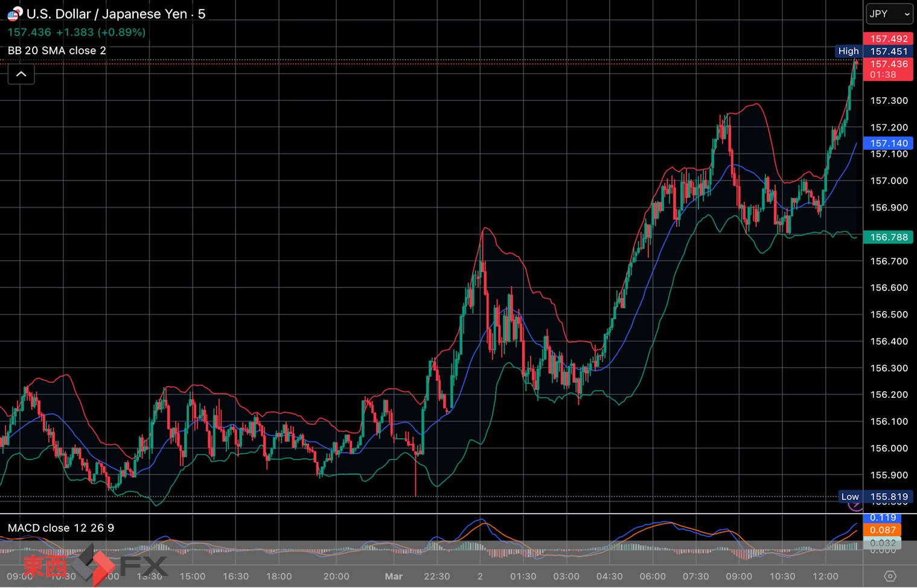
Task: Click the green 157.436 +1.383 price change text
Action: click(x=76, y=33)
